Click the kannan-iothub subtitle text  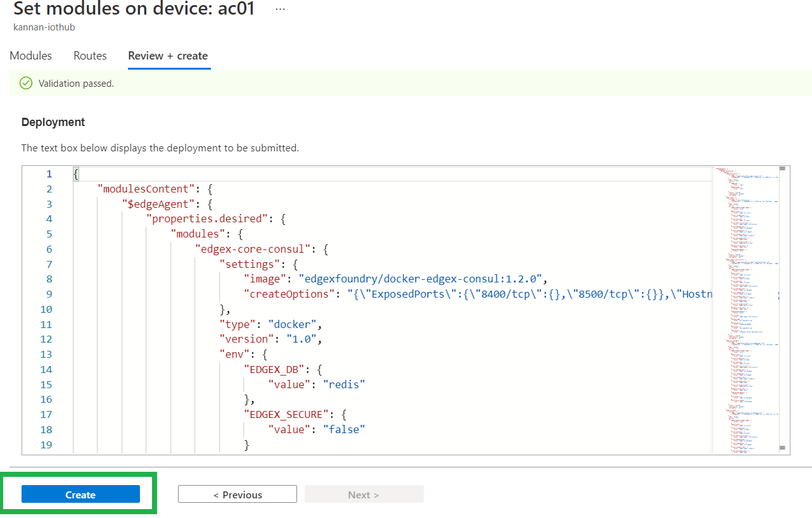click(x=44, y=27)
